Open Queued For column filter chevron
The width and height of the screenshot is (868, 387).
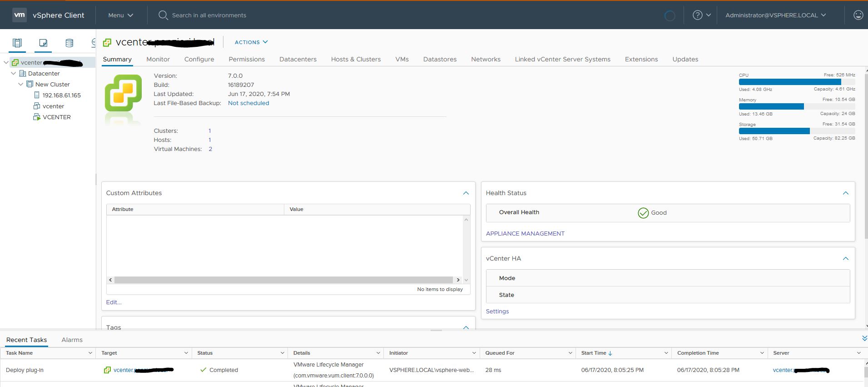(570, 353)
